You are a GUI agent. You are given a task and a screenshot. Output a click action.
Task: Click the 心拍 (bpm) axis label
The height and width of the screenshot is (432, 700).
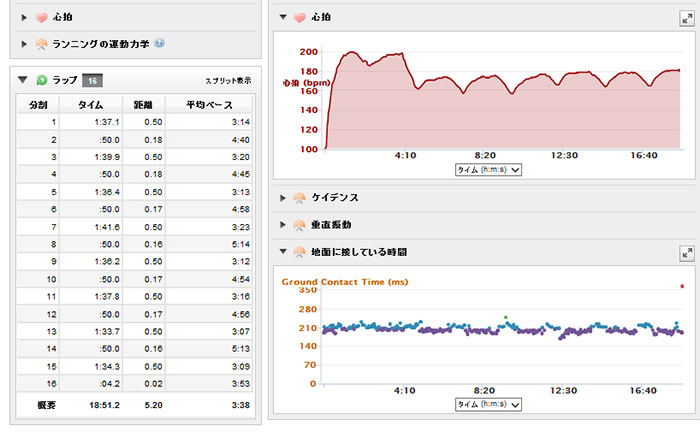point(306,83)
